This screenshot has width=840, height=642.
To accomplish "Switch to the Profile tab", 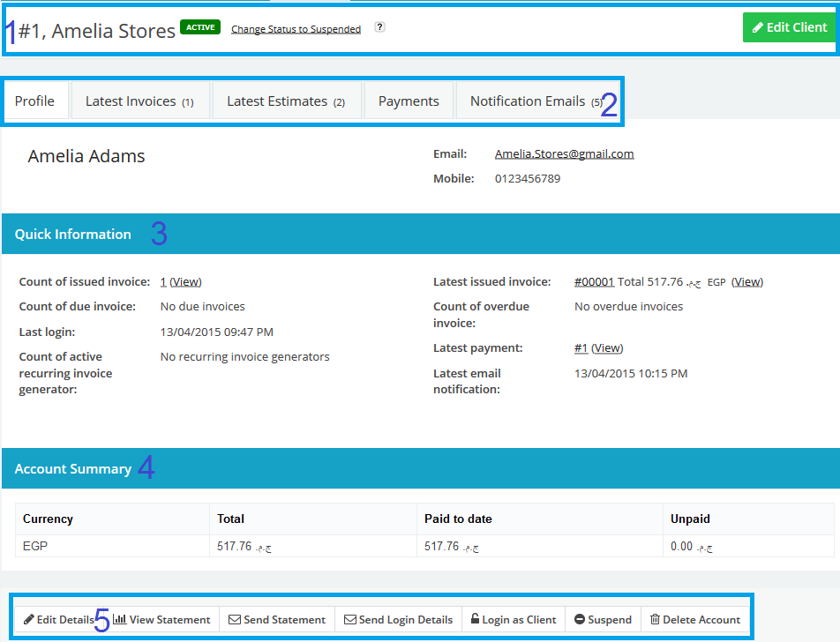I will point(35,101).
